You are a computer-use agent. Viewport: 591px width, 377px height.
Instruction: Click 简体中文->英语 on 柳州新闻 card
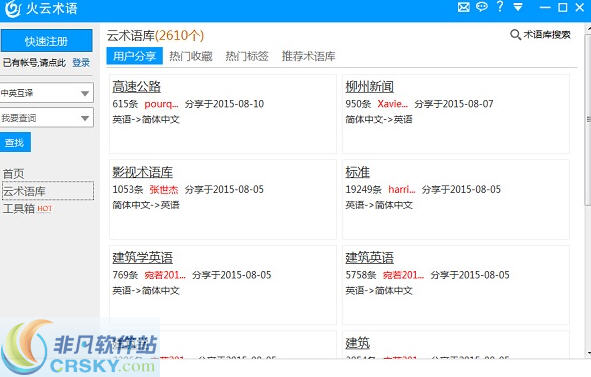[379, 120]
